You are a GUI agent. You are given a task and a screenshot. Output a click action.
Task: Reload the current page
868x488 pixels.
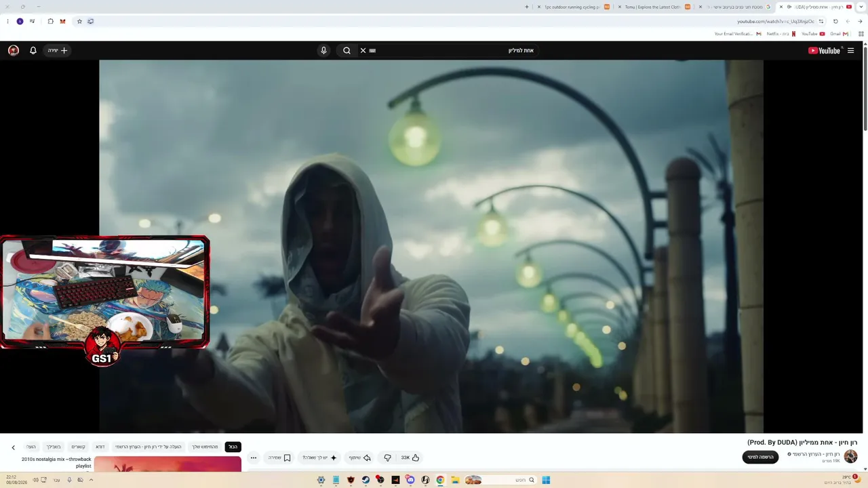click(835, 21)
